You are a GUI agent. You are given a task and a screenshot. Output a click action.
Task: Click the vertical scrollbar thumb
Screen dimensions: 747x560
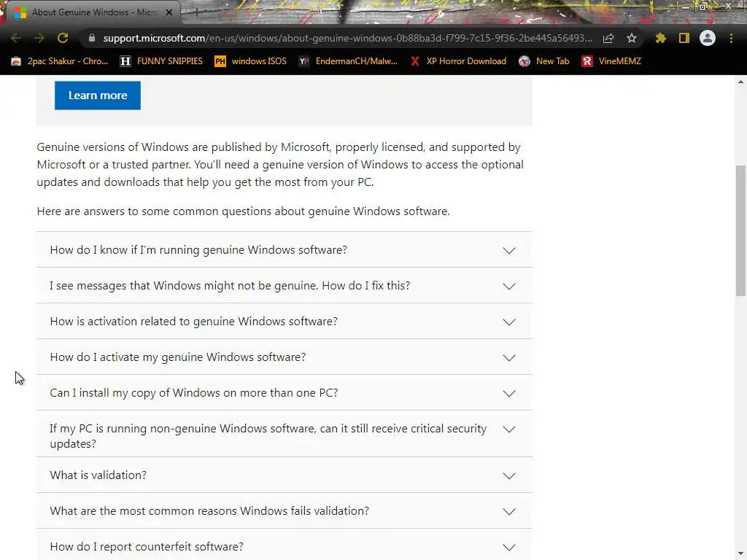tap(740, 230)
